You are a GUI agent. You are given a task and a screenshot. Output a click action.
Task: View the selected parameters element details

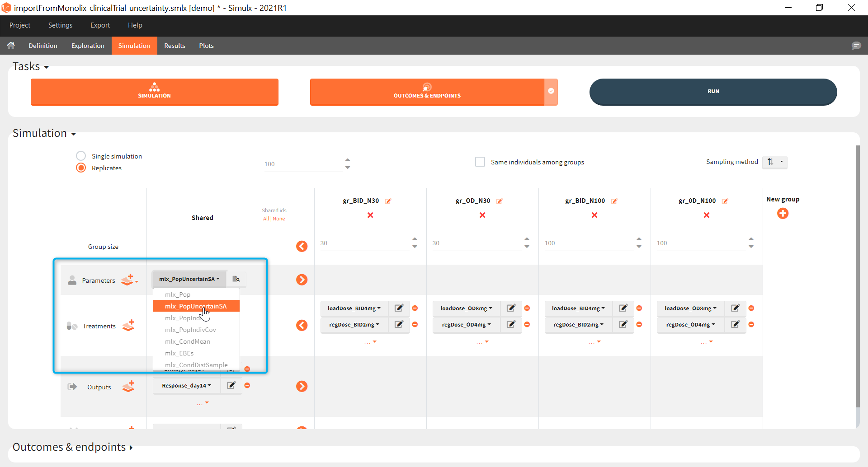pos(236,279)
